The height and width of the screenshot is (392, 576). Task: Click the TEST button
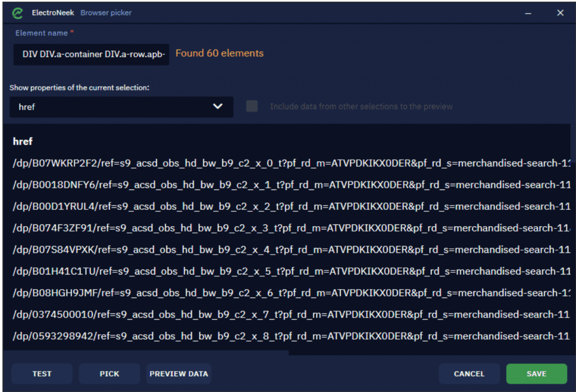click(x=42, y=373)
